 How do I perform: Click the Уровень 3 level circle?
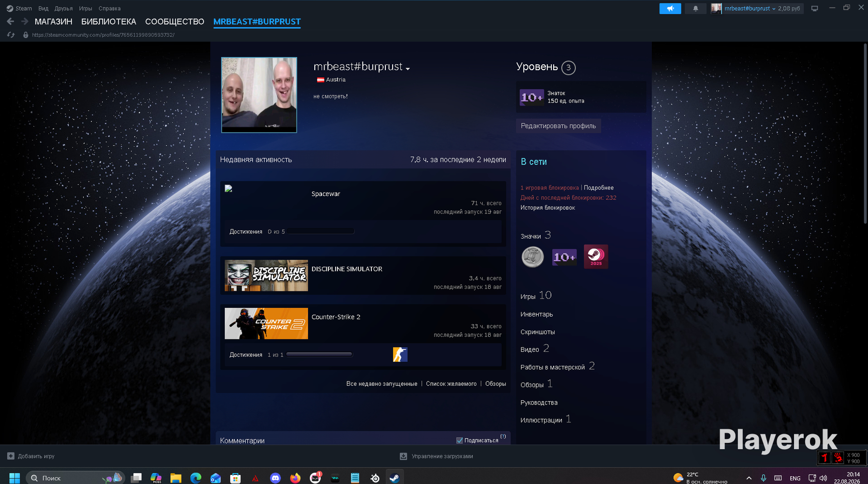[569, 68]
